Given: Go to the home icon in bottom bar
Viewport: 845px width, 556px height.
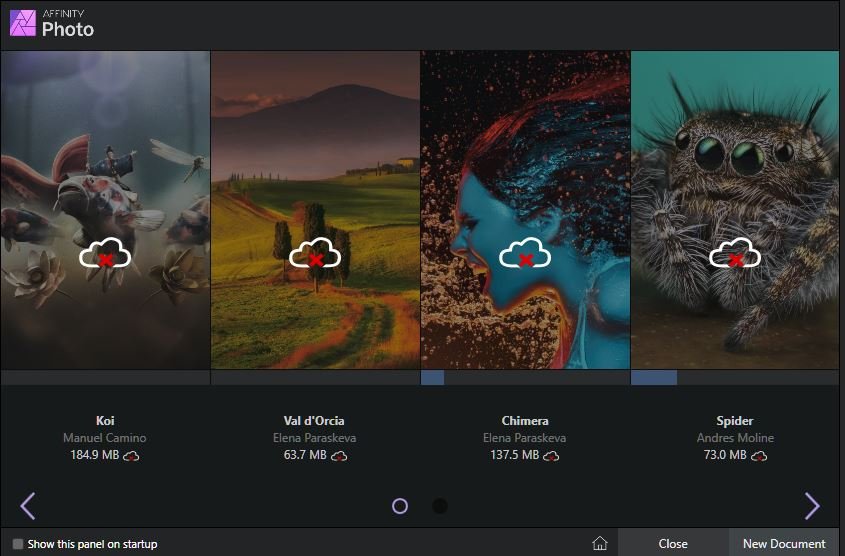Looking at the screenshot, I should click(600, 543).
